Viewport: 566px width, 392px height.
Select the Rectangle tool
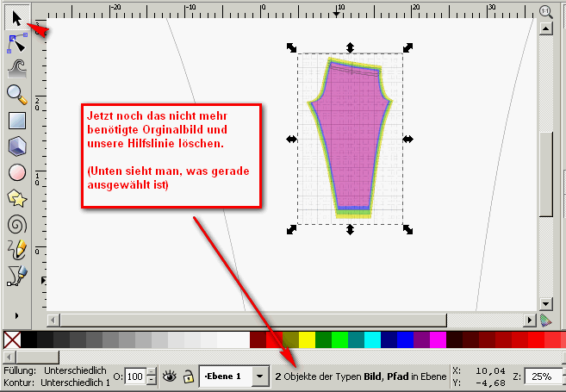click(16, 121)
